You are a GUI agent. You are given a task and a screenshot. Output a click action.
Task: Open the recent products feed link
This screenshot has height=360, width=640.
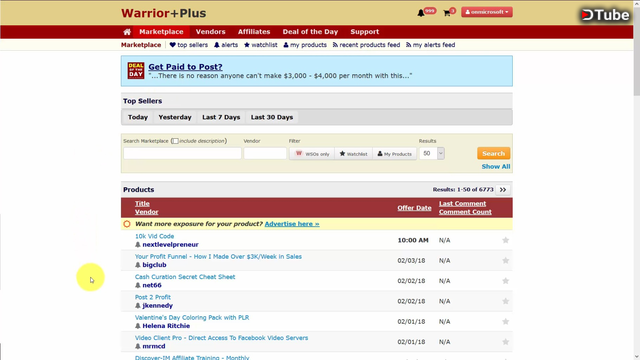point(366,45)
